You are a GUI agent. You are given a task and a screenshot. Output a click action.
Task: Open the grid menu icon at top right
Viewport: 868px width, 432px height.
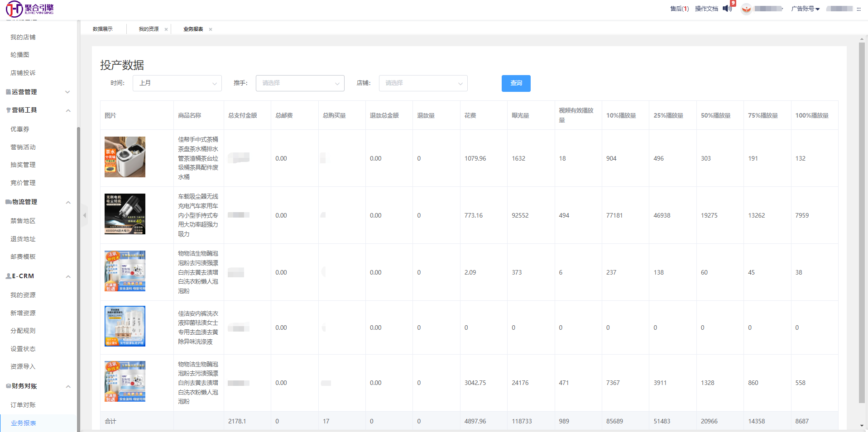click(x=858, y=9)
